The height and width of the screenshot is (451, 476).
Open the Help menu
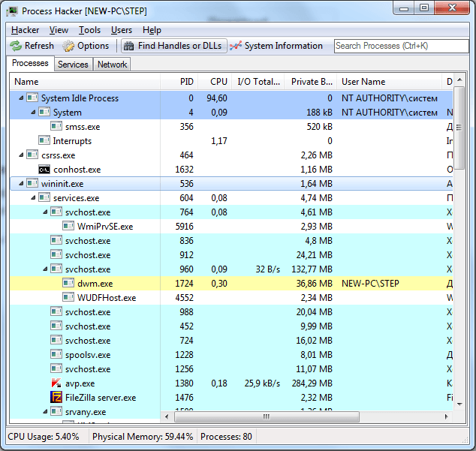[152, 30]
